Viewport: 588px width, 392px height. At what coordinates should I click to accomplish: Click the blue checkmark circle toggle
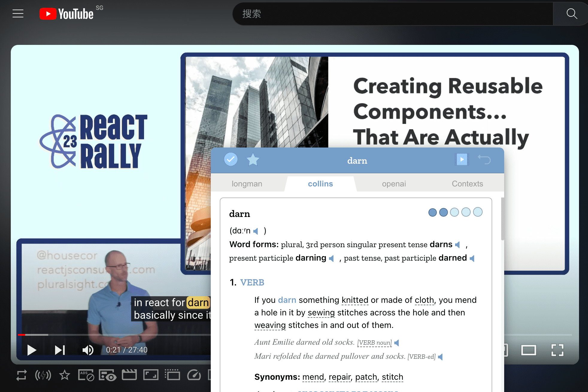click(x=231, y=159)
